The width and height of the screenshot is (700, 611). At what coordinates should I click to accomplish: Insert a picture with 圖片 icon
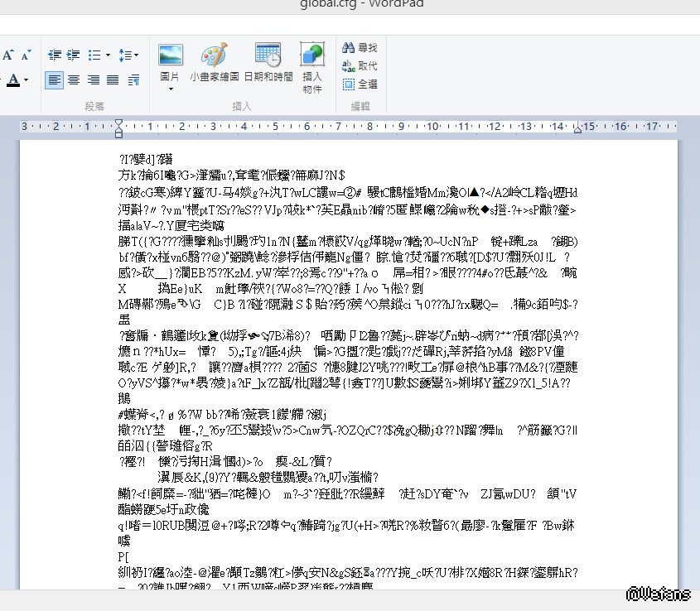170,55
